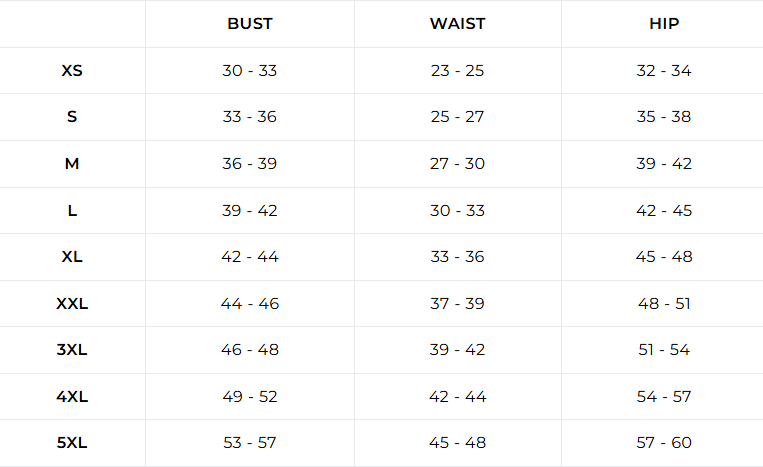Screen dimensions: 763x467
Task: Click the XXL waist value 37 - 39
Action: pyautogui.click(x=457, y=303)
